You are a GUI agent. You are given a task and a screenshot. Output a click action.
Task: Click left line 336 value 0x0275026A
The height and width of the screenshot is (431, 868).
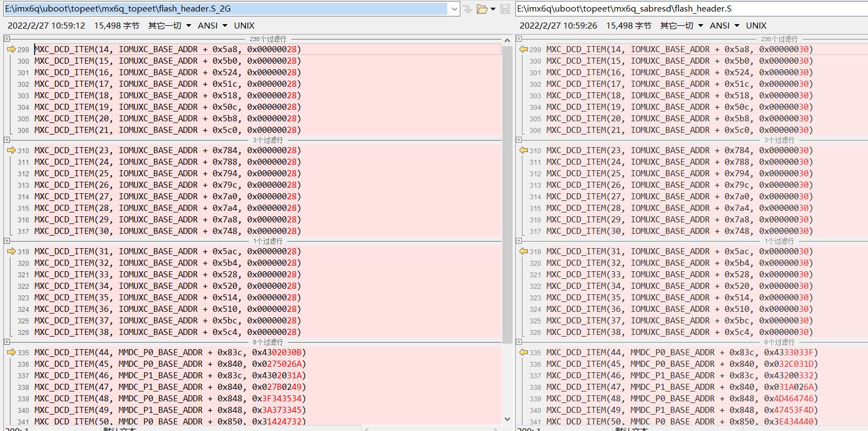[277, 364]
